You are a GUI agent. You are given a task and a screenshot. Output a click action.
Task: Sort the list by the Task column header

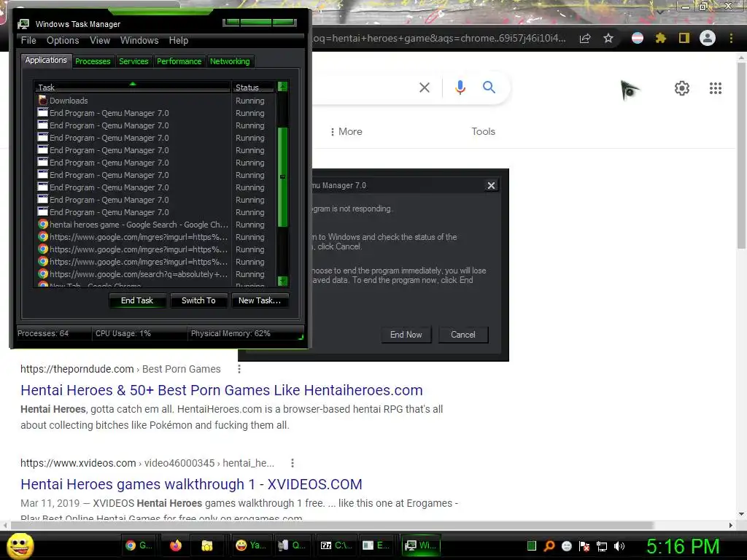point(132,87)
